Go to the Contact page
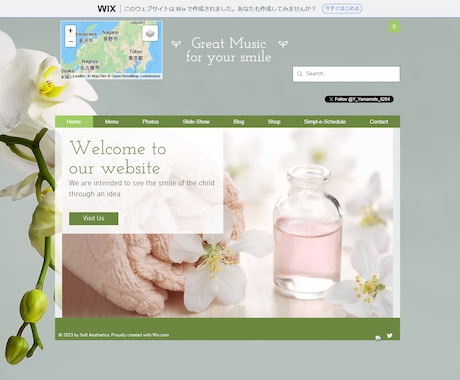The height and width of the screenshot is (380, 460). click(x=379, y=122)
